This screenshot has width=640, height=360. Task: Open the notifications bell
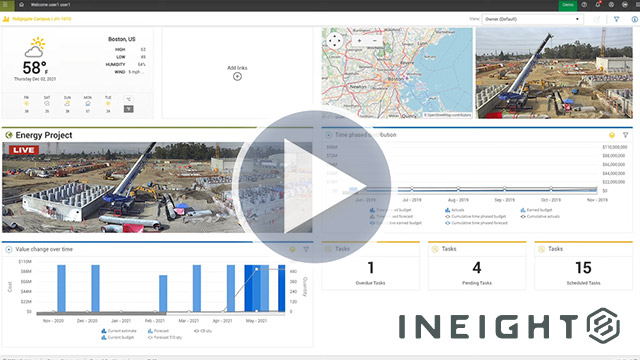(598, 5)
